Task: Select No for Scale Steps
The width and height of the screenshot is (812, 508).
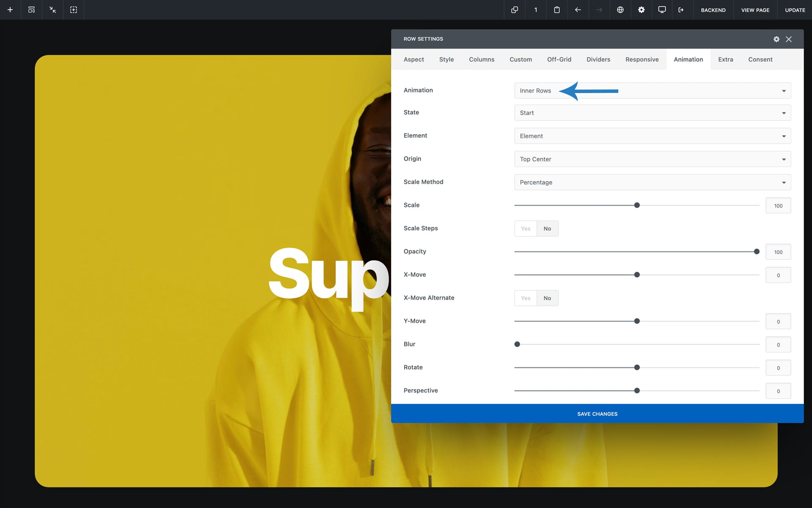Action: pos(547,229)
